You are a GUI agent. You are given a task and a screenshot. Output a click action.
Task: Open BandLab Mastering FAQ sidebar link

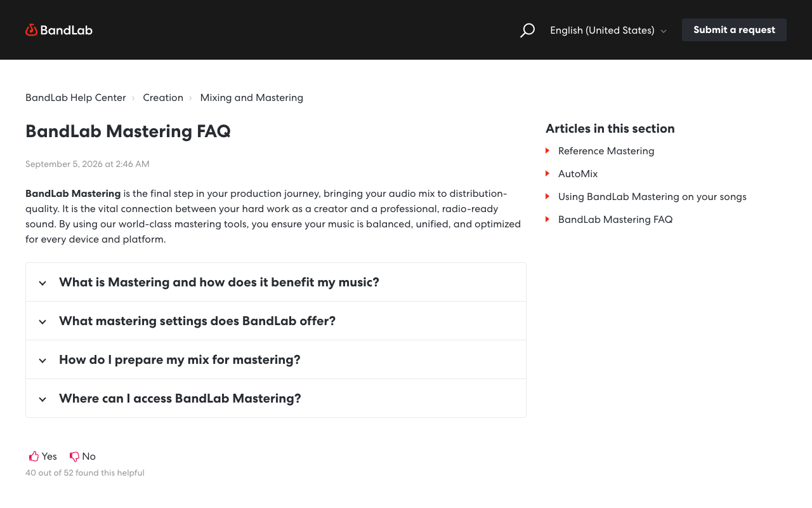click(615, 220)
